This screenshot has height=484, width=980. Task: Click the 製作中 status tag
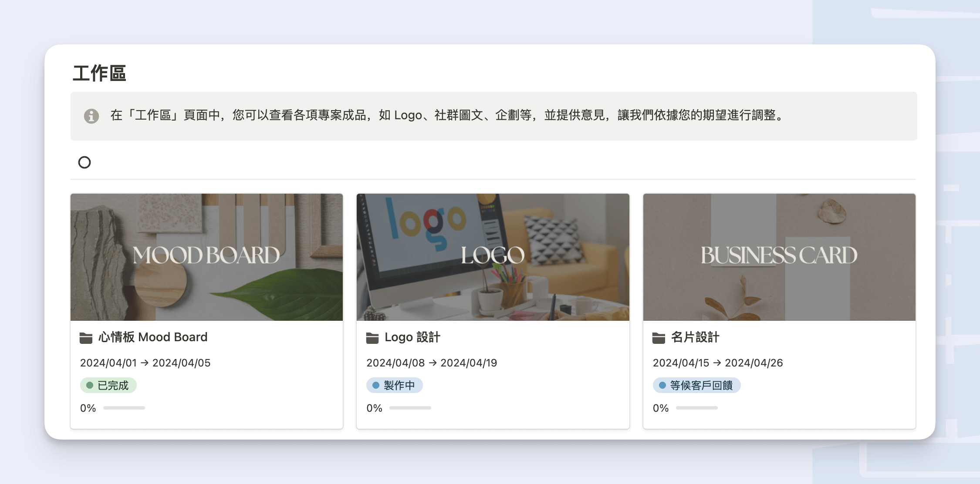point(394,385)
